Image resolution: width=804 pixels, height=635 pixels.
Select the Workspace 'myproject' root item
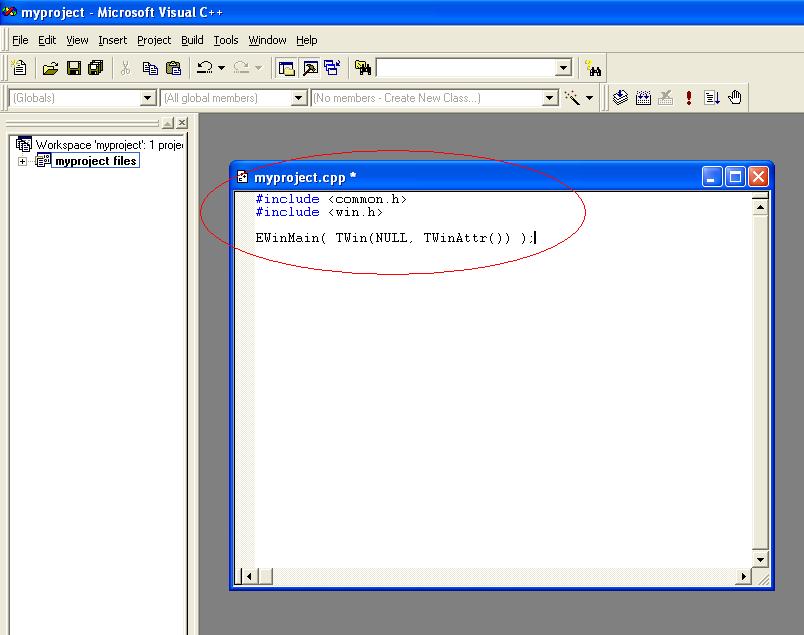click(x=109, y=145)
